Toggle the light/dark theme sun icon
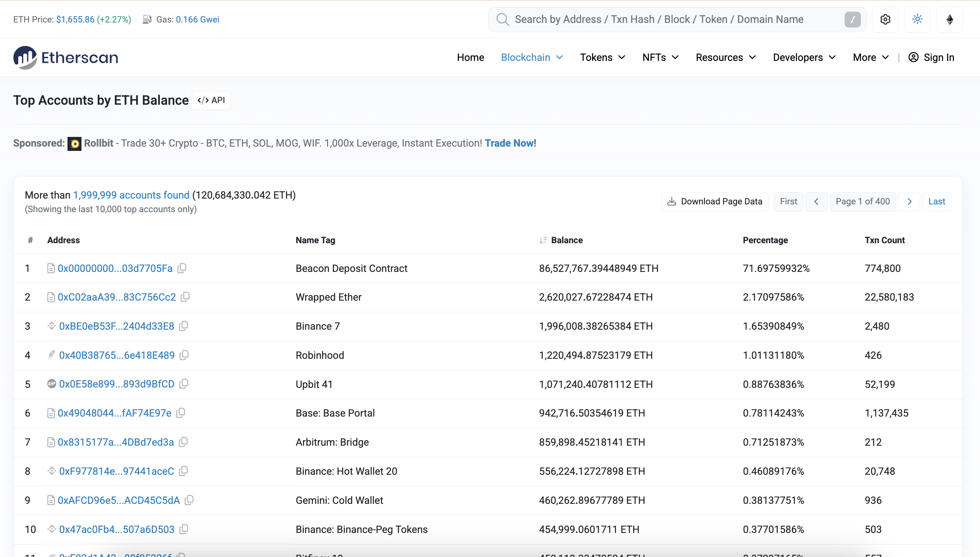Screen dimensions: 980x557 pyautogui.click(x=917, y=19)
